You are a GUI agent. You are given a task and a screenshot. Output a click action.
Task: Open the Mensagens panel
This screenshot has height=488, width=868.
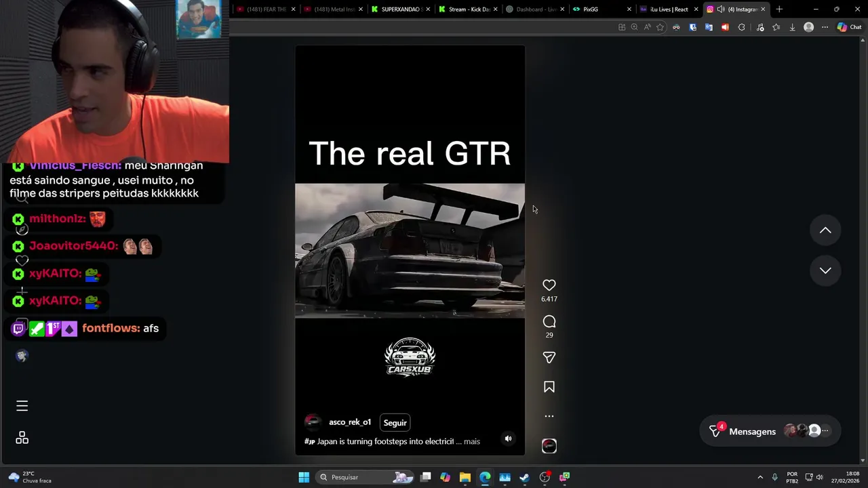pos(770,431)
